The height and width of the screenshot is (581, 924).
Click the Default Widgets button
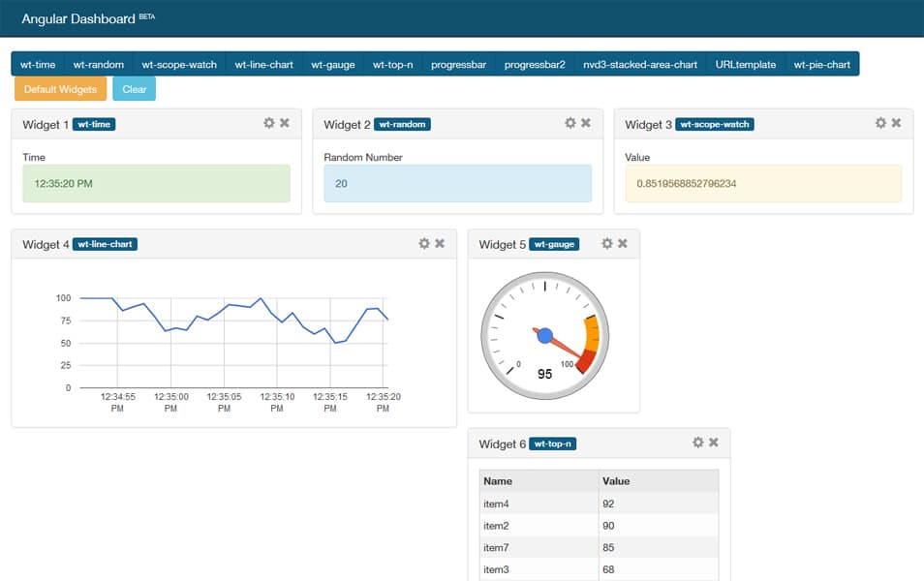point(59,88)
